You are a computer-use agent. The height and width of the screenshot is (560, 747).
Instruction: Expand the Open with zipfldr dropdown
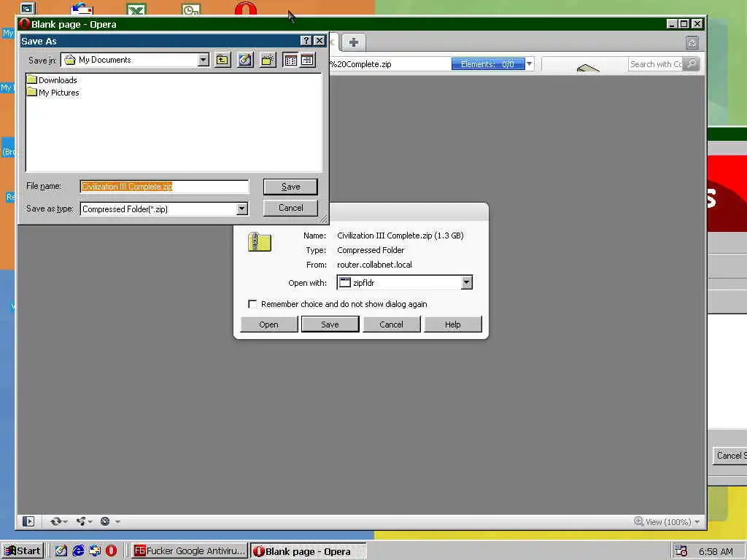pyautogui.click(x=466, y=282)
